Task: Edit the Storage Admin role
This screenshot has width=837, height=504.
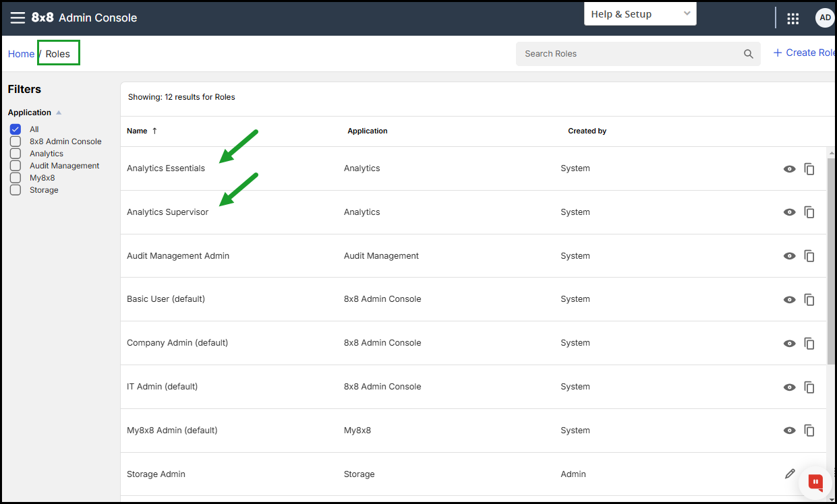Action: click(790, 474)
